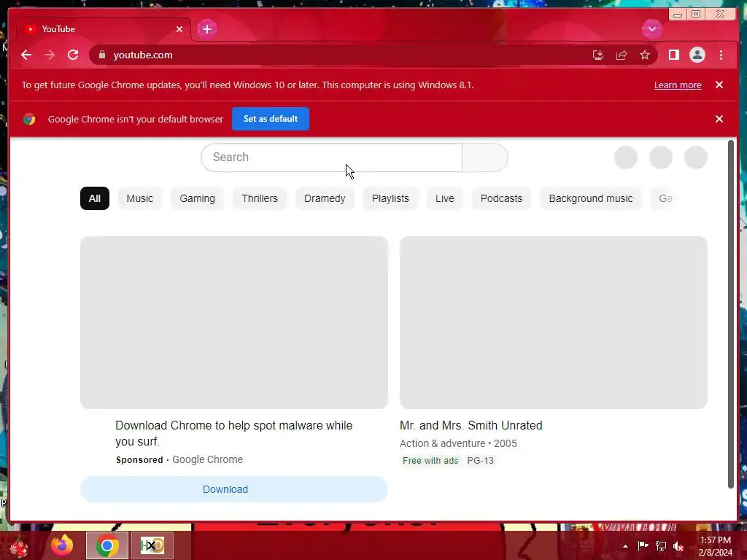Open the Chrome profile avatar
This screenshot has width=747, height=560.
click(697, 55)
